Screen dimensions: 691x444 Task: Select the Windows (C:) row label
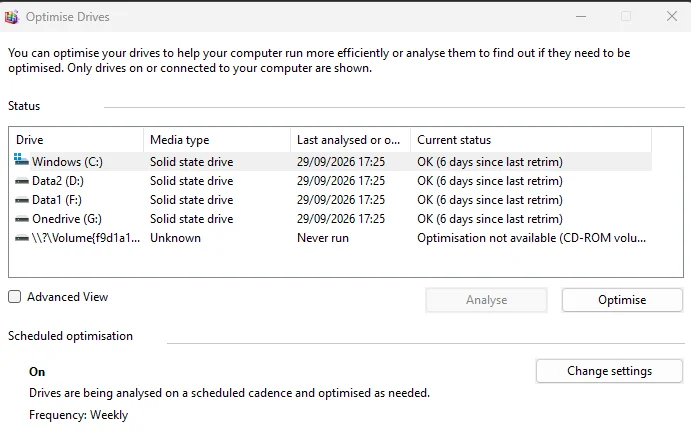tap(67, 162)
